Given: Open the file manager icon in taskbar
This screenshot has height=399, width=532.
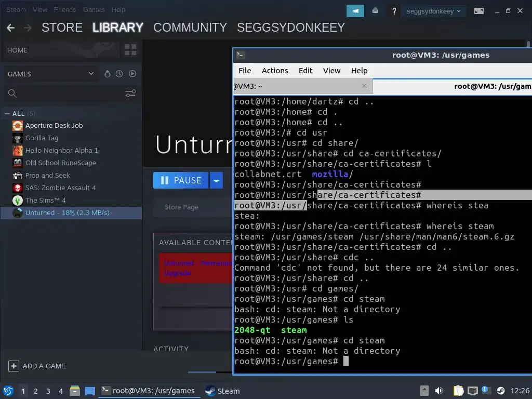Looking at the screenshot, I should (x=75, y=391).
